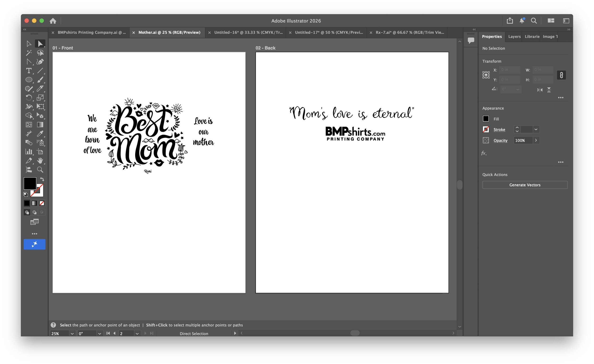Switch to Untitled-17 document tab
Viewport: 594px width, 364px height.
[x=329, y=32]
